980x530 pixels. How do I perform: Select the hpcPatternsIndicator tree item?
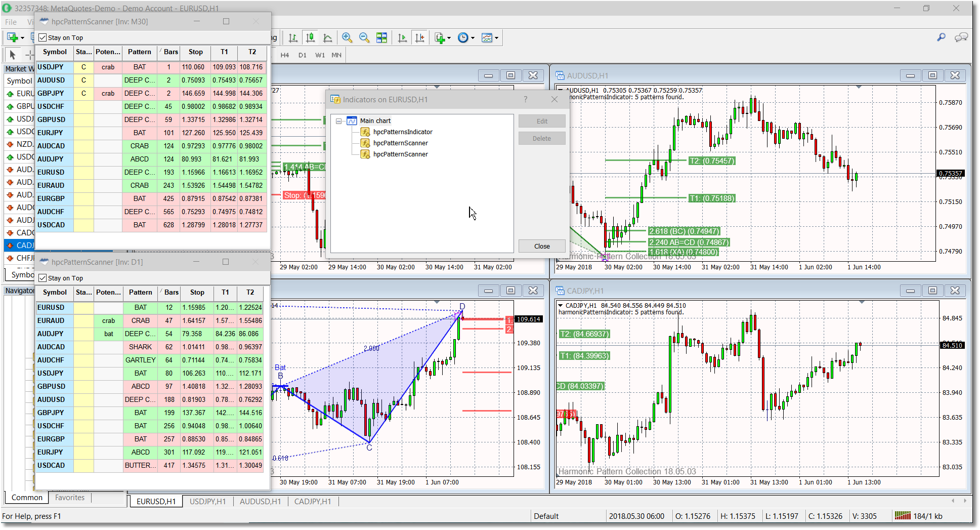click(x=403, y=132)
